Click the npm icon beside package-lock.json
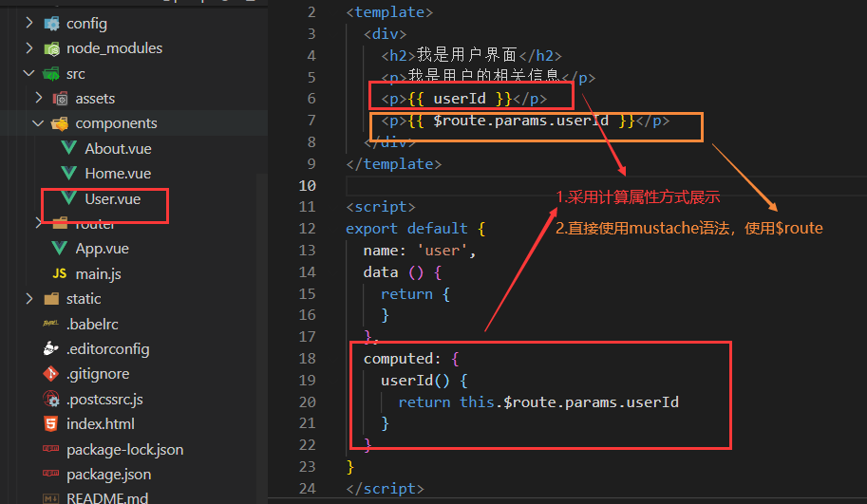 coord(51,449)
